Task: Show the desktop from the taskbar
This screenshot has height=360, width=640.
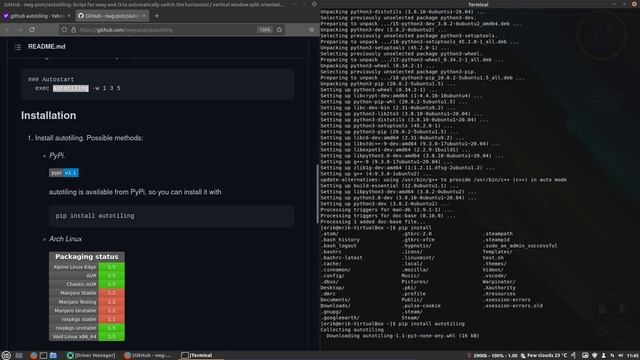Action: click(x=19, y=355)
